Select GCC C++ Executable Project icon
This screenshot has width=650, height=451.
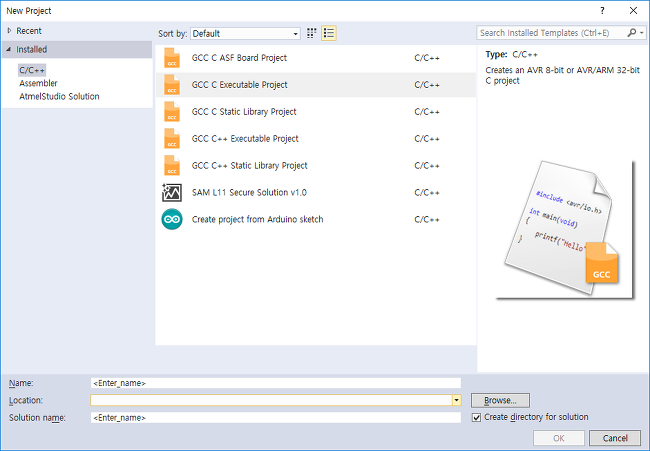pyautogui.click(x=172, y=138)
